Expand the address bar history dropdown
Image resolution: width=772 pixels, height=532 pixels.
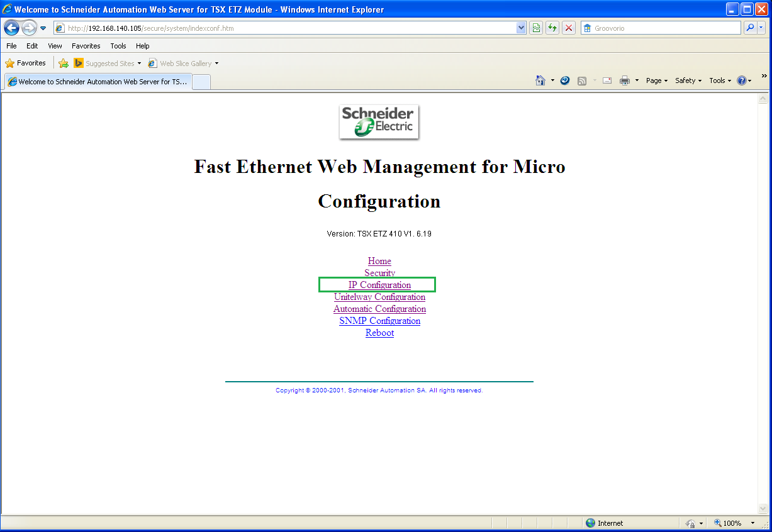pos(521,28)
